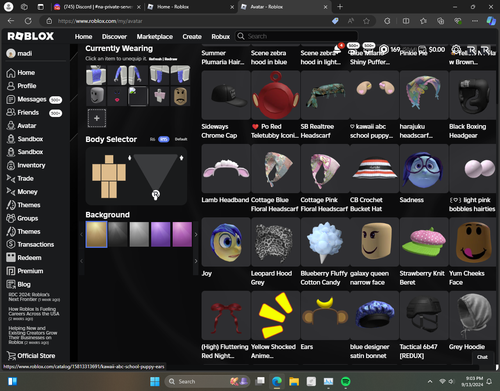Image resolution: width=500 pixels, height=391 pixels.
Task: Open Premium in the sidebar
Action: (x=25, y=271)
